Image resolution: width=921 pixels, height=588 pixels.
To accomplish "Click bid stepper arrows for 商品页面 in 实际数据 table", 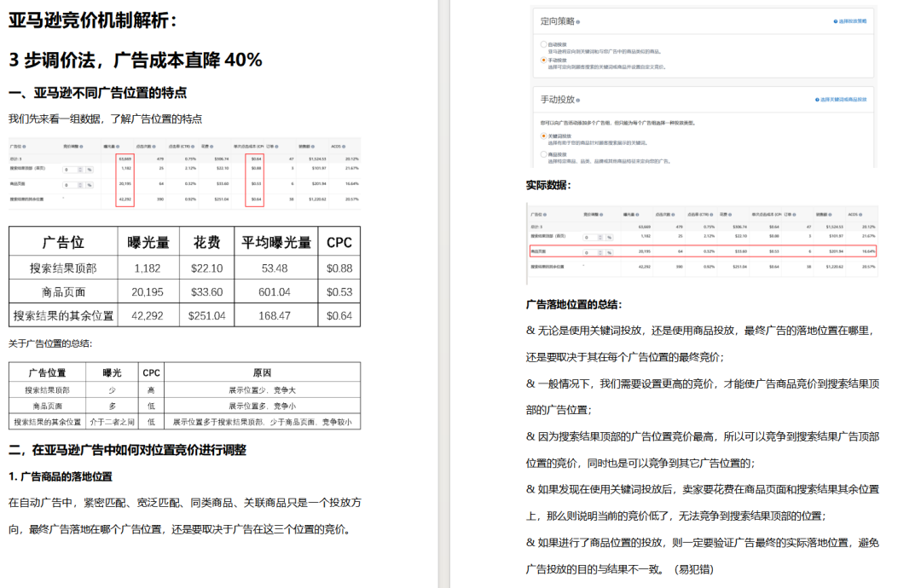I will pos(600,252).
